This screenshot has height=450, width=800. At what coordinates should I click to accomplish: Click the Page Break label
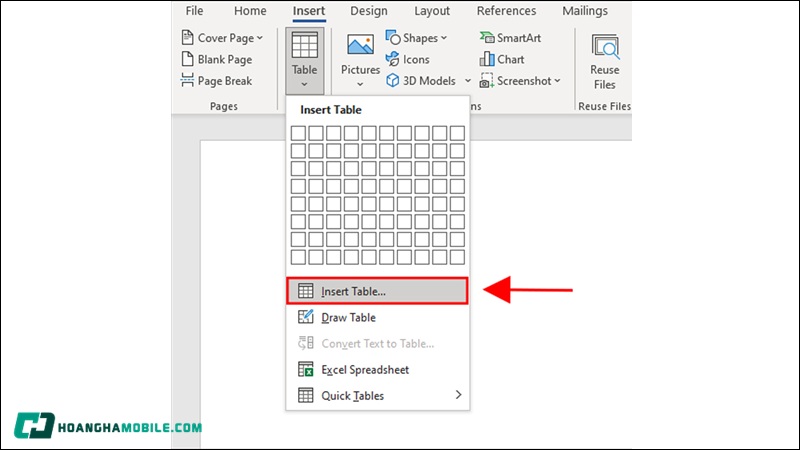225,81
